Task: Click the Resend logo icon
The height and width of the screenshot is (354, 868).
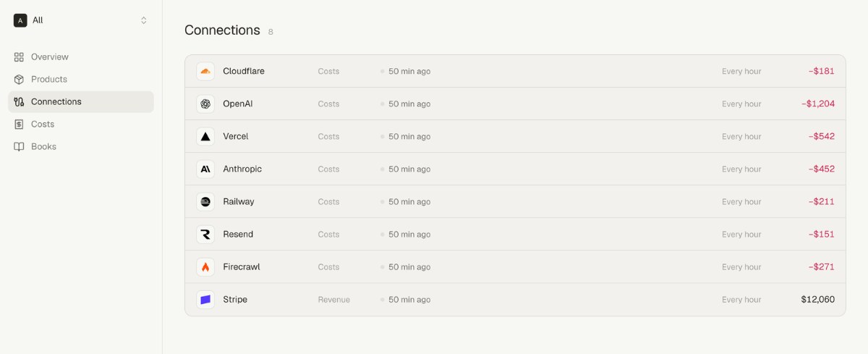Action: click(205, 234)
